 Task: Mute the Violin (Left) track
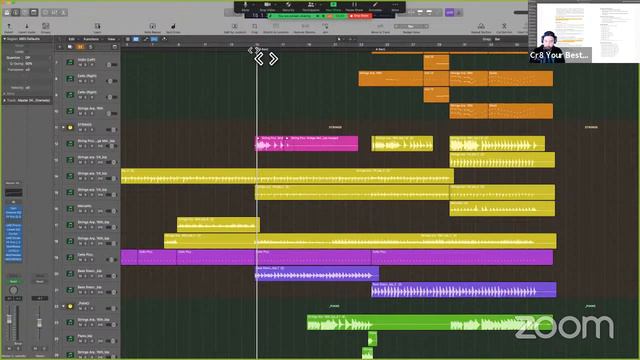[80, 65]
